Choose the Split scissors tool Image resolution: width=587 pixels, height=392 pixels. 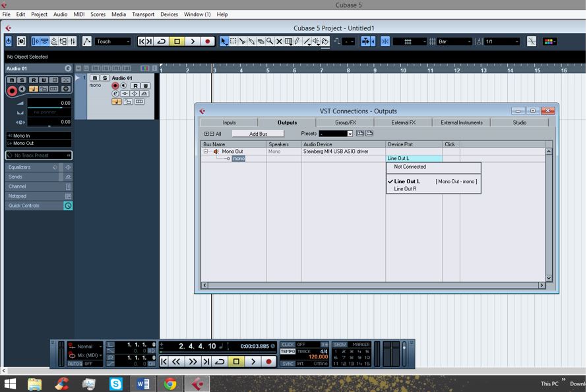click(242, 42)
